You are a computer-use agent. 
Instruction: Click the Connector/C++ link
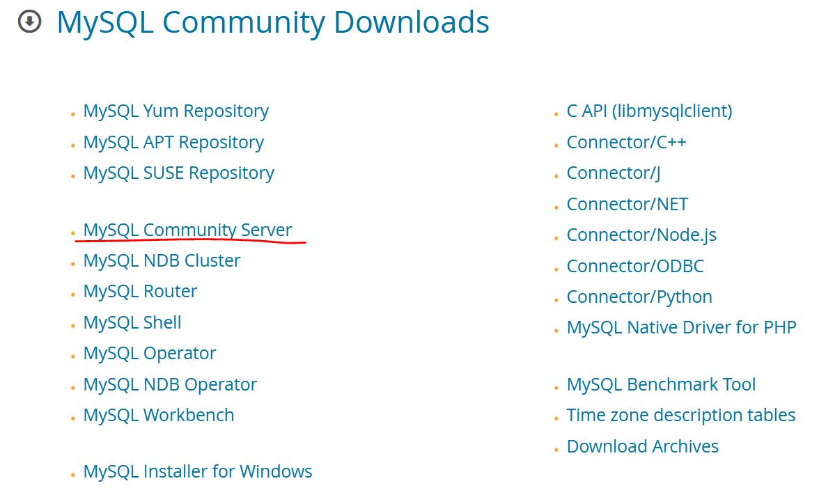626,143
